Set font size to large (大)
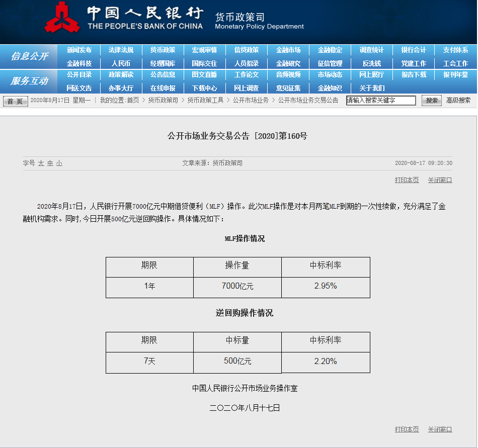The image size is (478, 448). [x=41, y=163]
